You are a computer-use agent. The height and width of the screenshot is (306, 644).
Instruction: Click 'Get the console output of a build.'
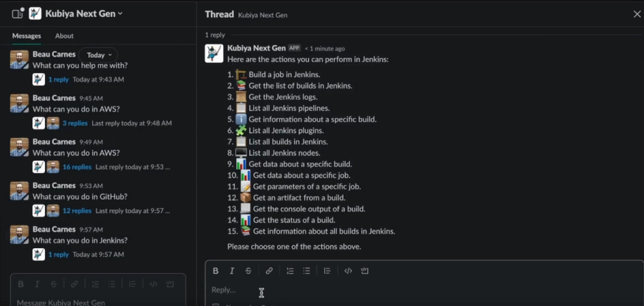click(309, 209)
